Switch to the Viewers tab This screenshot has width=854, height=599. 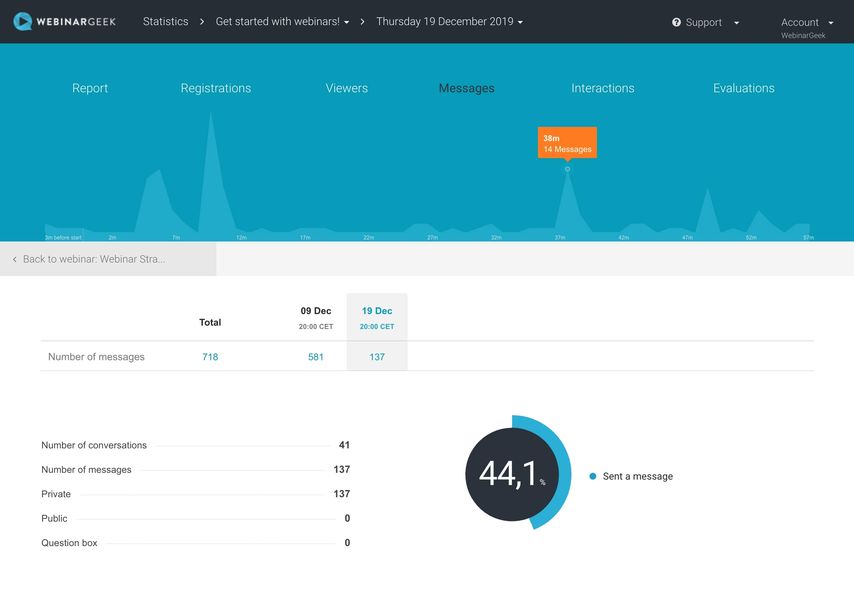click(x=346, y=87)
